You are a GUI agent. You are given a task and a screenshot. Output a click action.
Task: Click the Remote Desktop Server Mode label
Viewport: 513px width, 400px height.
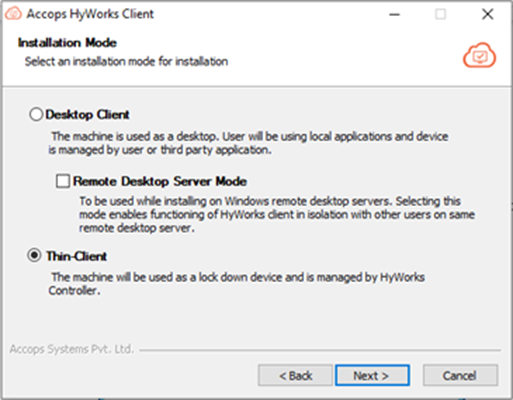[x=160, y=181]
